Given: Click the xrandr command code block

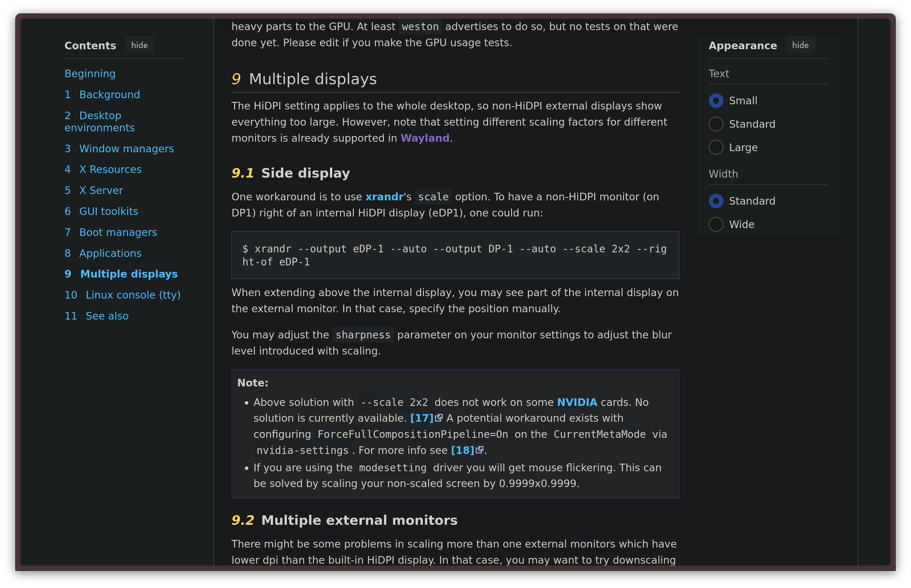Looking at the screenshot, I should pyautogui.click(x=455, y=255).
